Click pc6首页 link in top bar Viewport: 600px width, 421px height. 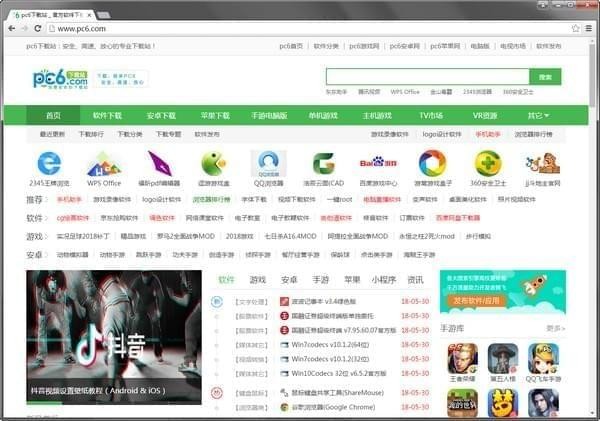(291, 46)
